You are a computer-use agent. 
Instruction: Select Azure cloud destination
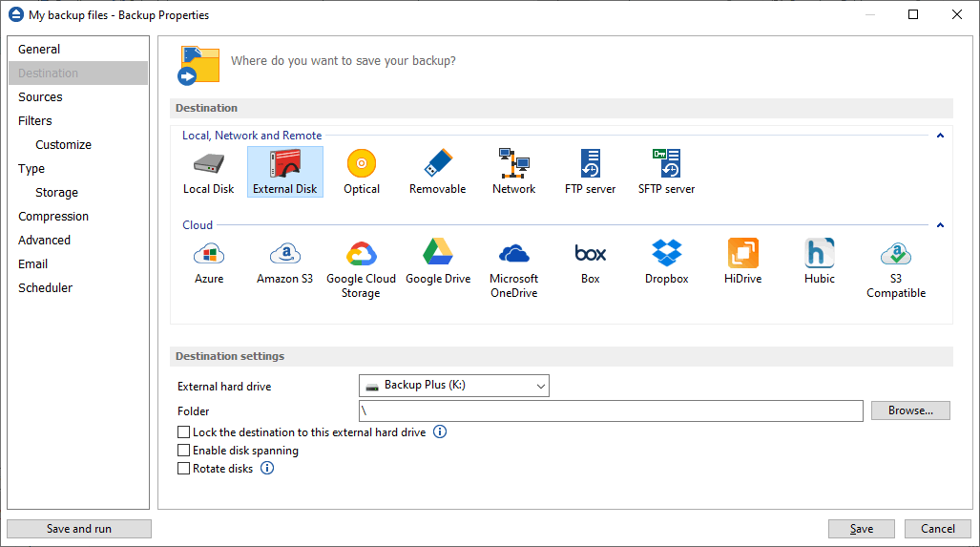pos(209,262)
